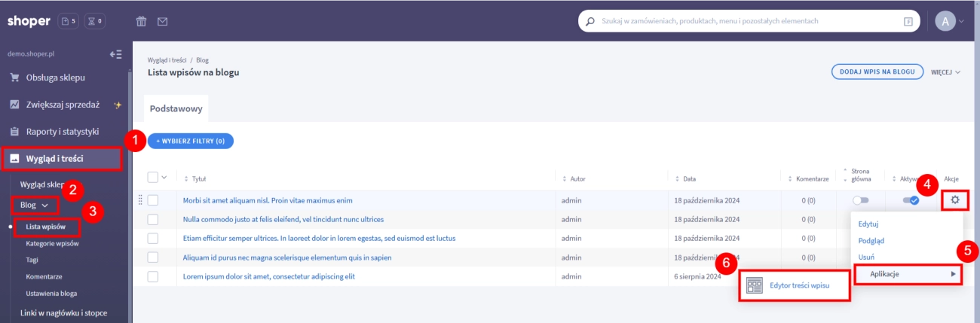The image size is (980, 323).
Task: Click in the top search input field
Action: [746, 21]
